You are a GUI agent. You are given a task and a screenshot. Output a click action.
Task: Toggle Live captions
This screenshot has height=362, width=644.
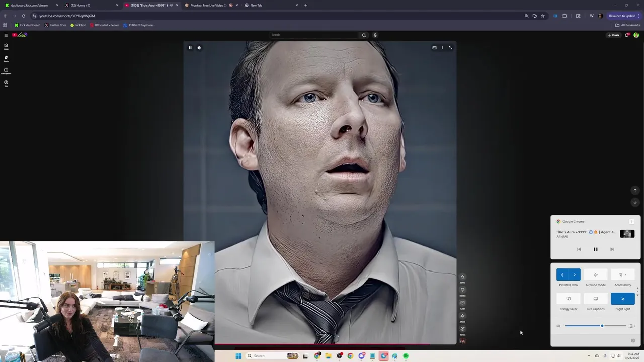[x=596, y=299]
